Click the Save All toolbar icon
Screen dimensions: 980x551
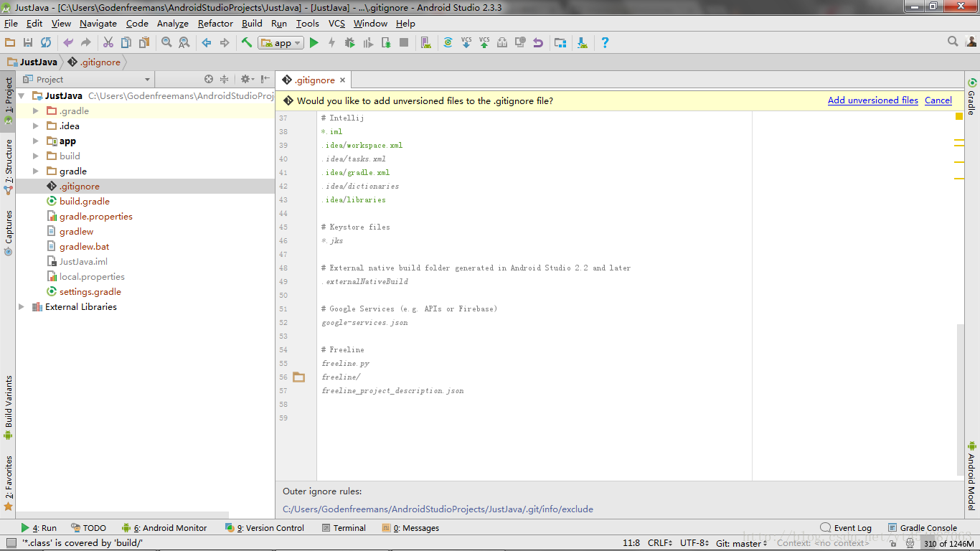pos(28,43)
